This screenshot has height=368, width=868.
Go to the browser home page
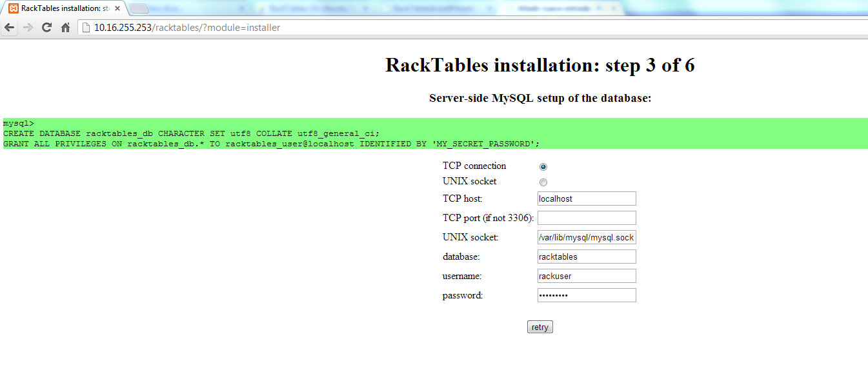point(65,28)
